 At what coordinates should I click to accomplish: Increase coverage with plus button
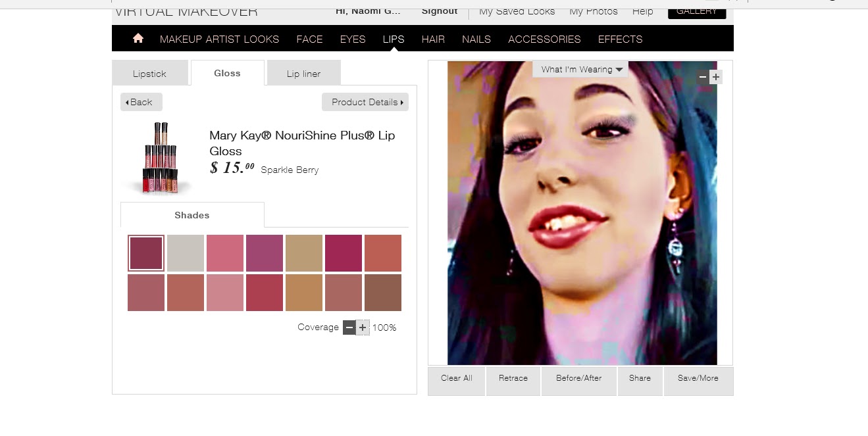363,327
